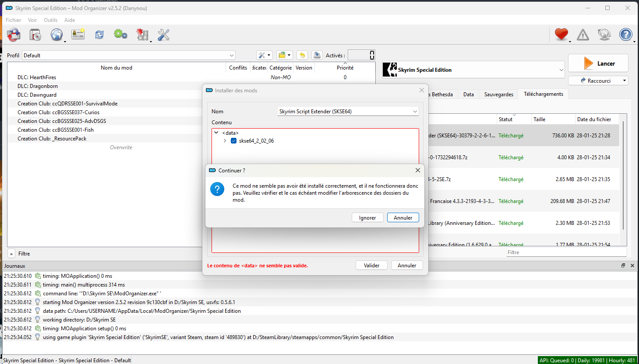Screen dimensions: 639x364
Task: Close the Continuer confirmation dialog
Action: click(x=417, y=170)
